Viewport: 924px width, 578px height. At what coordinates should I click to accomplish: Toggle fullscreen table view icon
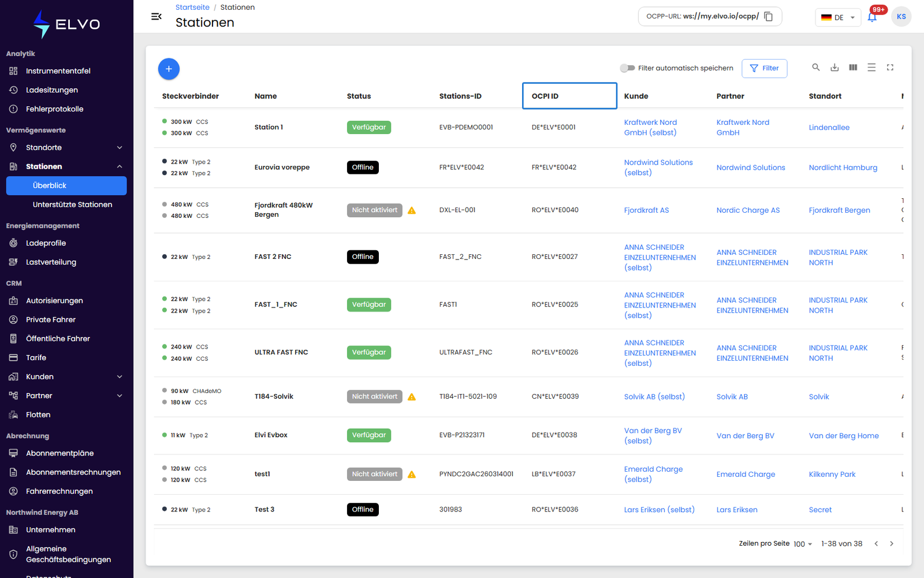[x=890, y=68]
